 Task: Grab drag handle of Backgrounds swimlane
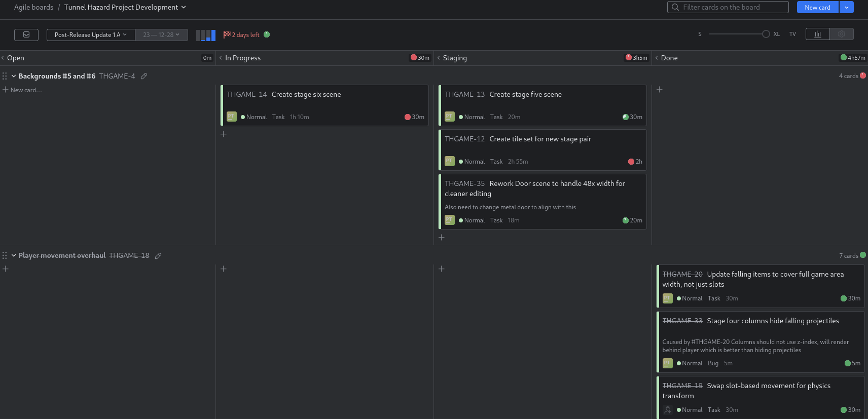pyautogui.click(x=5, y=76)
